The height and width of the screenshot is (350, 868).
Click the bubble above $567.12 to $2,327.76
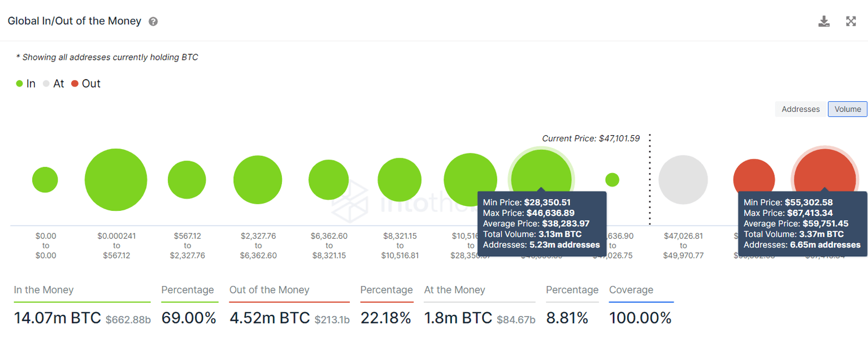[186, 180]
